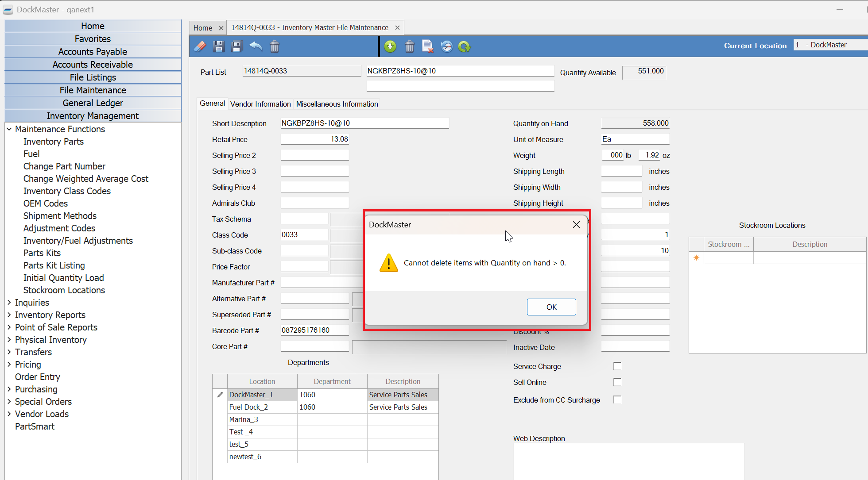This screenshot has height=480, width=868.
Task: Click the green refresh arrow icon
Action: pos(465,46)
